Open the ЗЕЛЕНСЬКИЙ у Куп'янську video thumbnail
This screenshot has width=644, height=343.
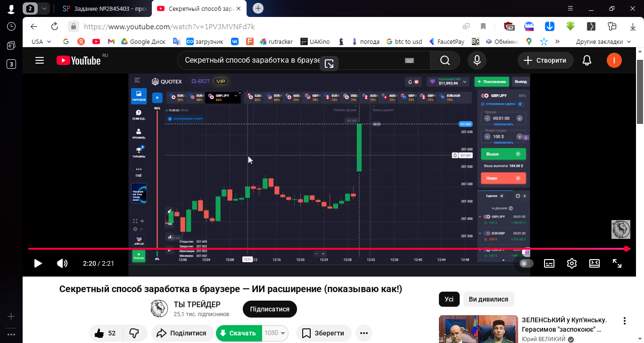[x=479, y=329]
